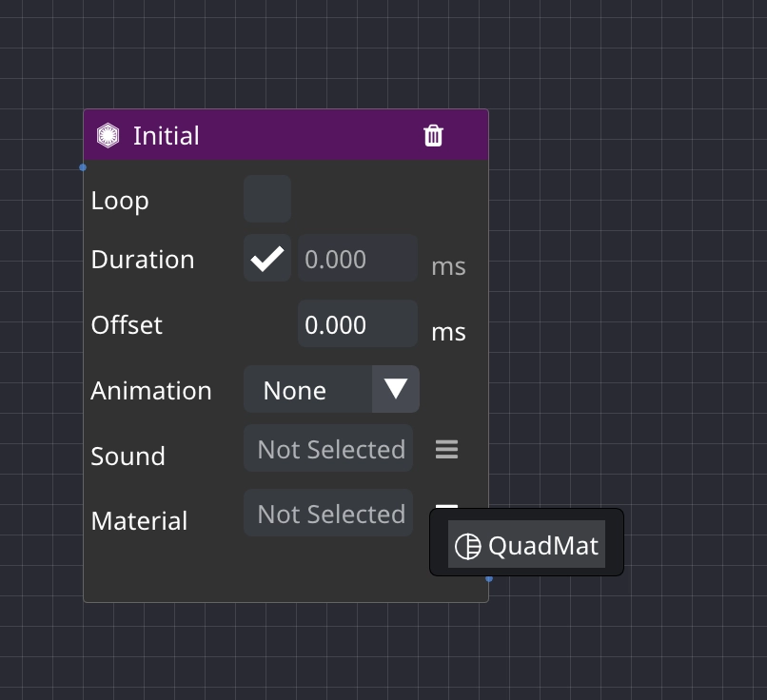The image size is (767, 700).
Task: Open the Sound selection list icon
Action: click(x=446, y=449)
